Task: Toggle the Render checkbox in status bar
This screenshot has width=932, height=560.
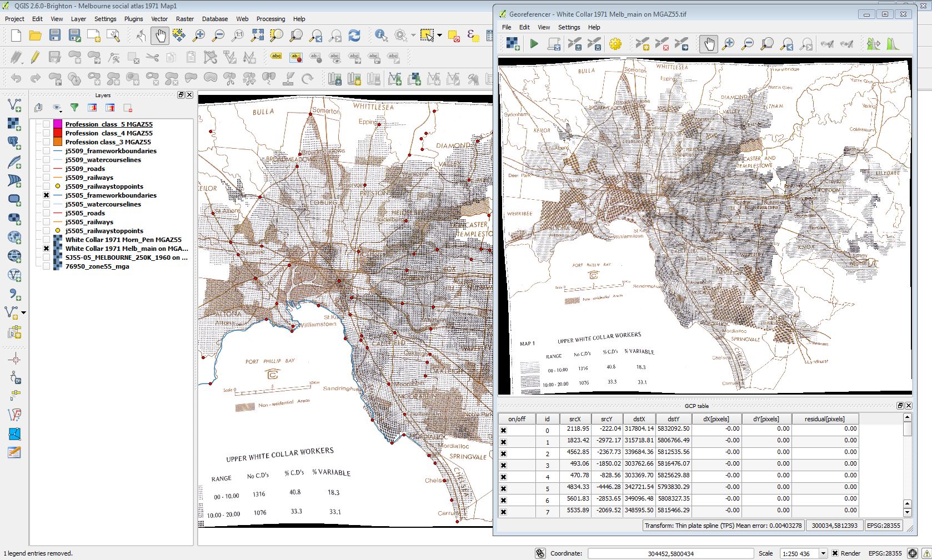Action: [x=835, y=553]
